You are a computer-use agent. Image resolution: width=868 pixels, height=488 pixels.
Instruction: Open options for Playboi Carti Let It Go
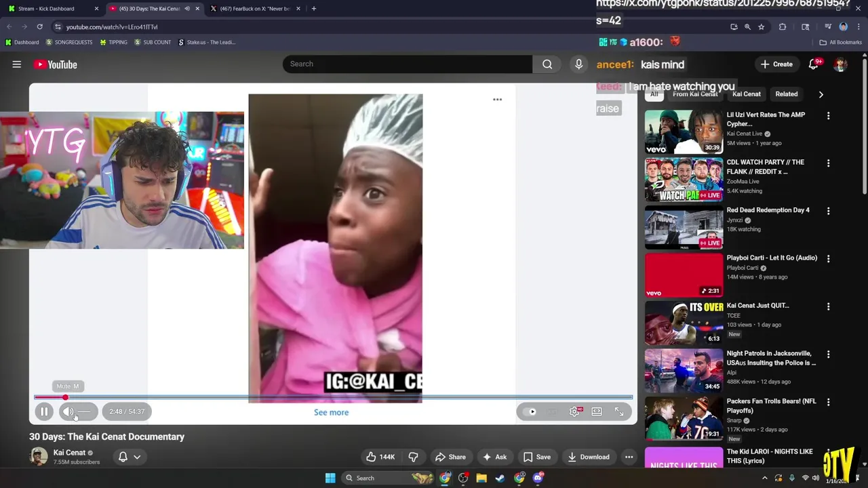pos(828,259)
